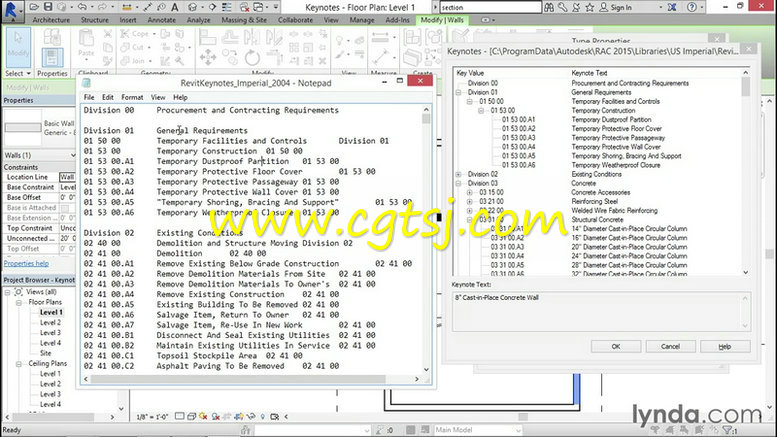The height and width of the screenshot is (437, 777).
Task: Open the Properties help link
Action: coord(26,263)
